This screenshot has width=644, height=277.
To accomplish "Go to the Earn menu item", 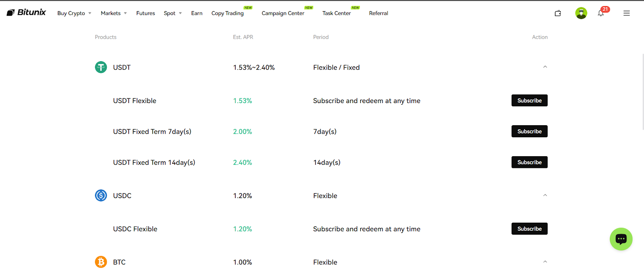I will [x=197, y=13].
